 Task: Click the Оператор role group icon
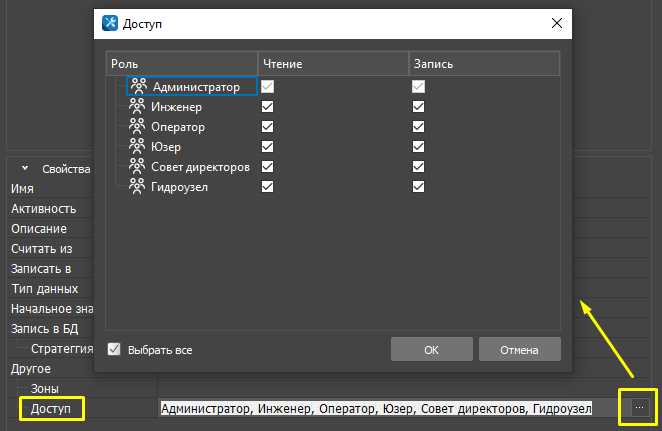click(138, 127)
